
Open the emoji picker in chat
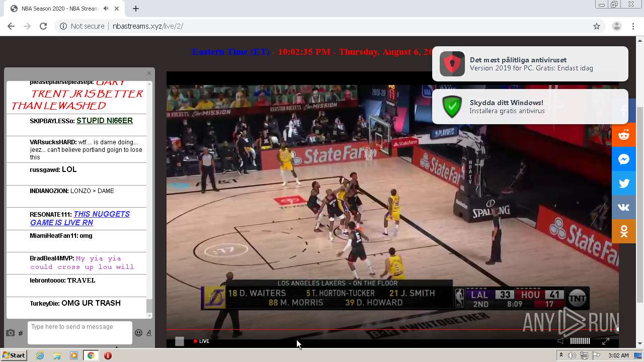(138, 333)
